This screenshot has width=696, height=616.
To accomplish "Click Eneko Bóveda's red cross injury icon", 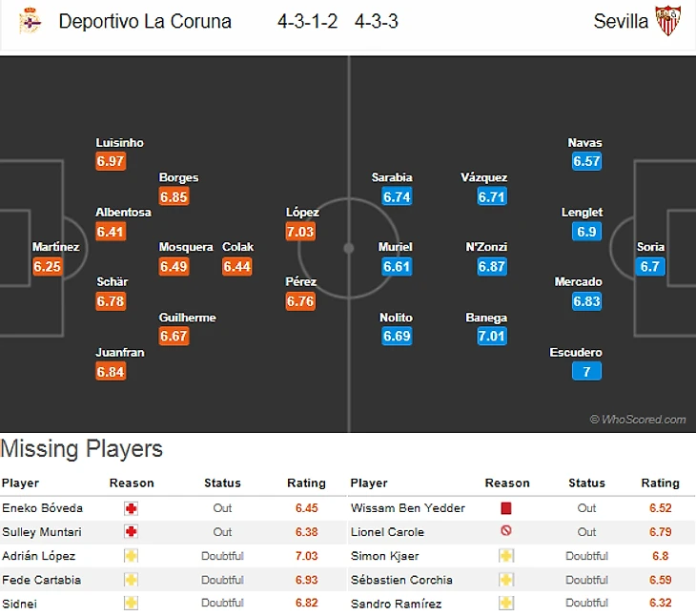I will pos(131,508).
